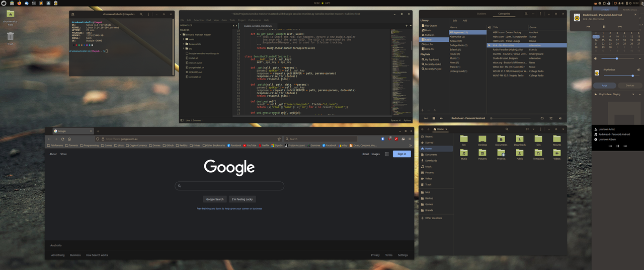The height and width of the screenshot is (270, 644).
Task: Click the Google search input box
Action: (x=229, y=186)
